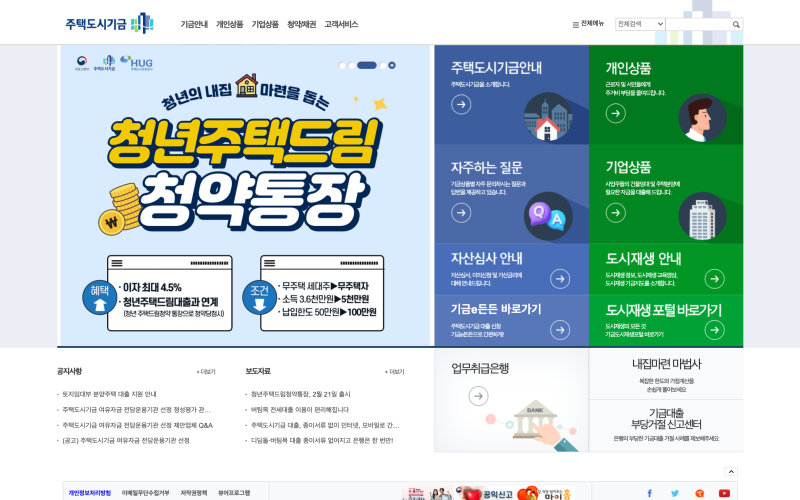Click the 마이홈 banner in footer

(x=545, y=493)
